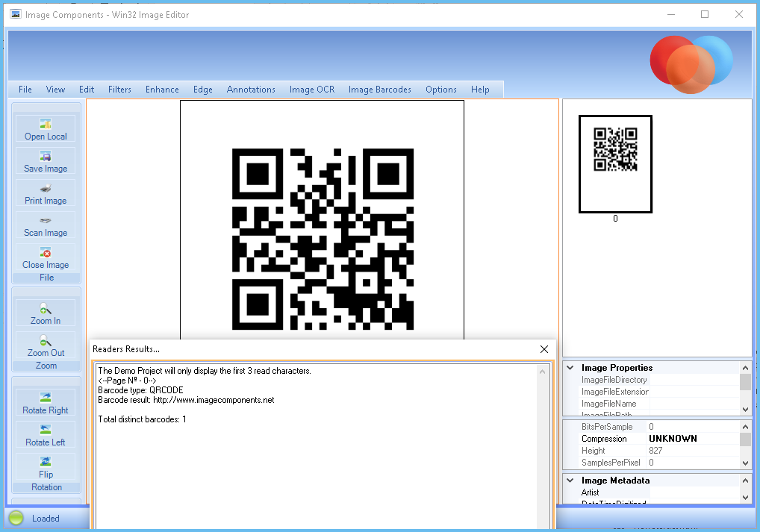The width and height of the screenshot is (760, 532).
Task: Open the Image Barcodes menu
Action: point(379,90)
